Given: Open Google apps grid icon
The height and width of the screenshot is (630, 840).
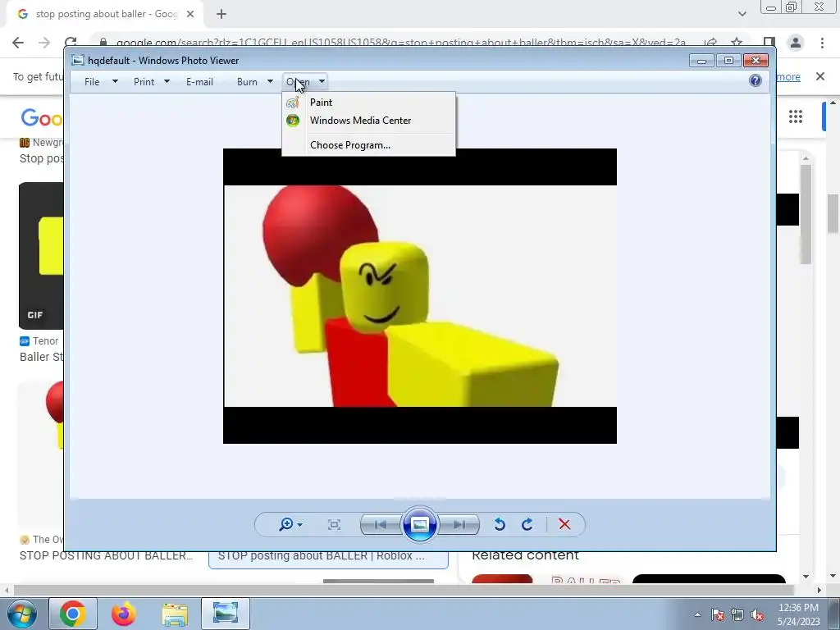Looking at the screenshot, I should (796, 116).
